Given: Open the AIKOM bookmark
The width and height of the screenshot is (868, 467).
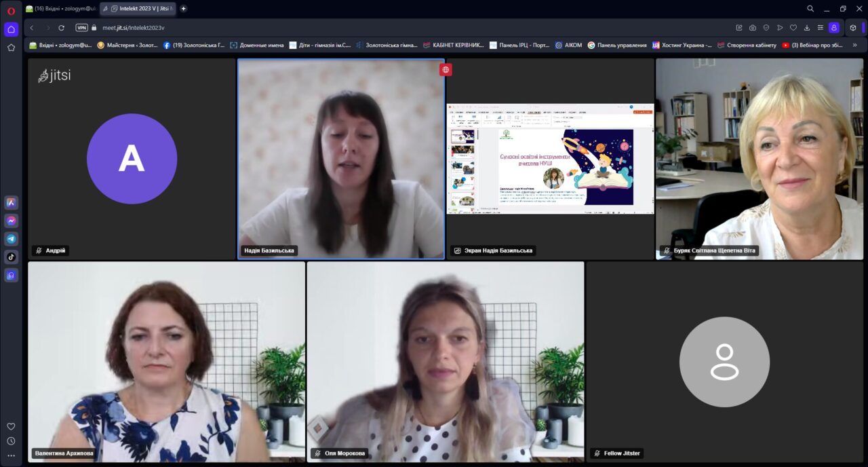Looking at the screenshot, I should click(x=568, y=45).
